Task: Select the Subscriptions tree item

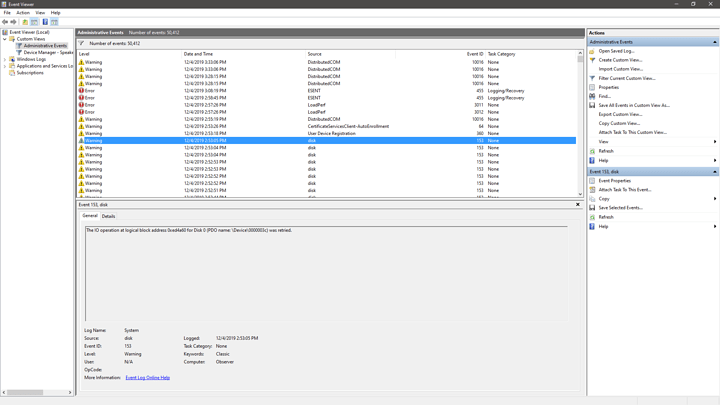Action: [x=30, y=73]
